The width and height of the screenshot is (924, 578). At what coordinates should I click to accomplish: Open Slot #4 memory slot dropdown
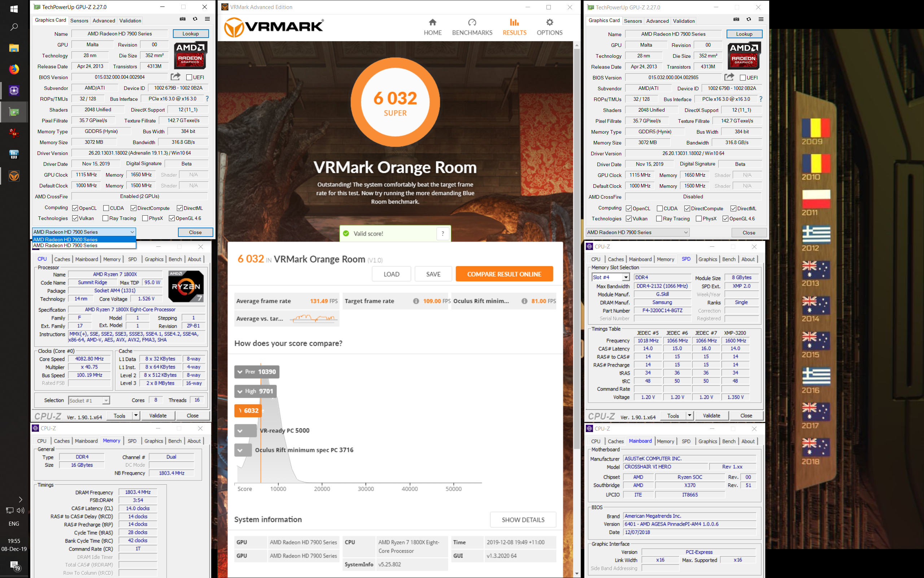coord(626,277)
